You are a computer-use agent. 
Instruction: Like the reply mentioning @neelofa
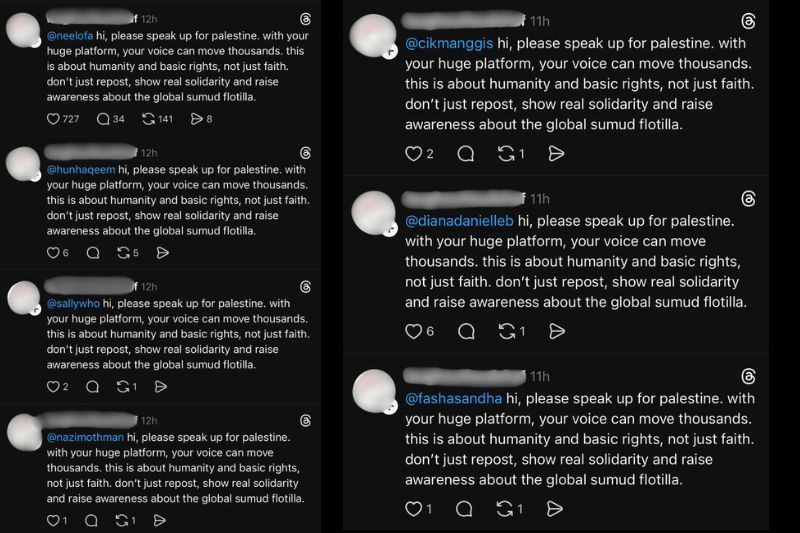click(x=54, y=119)
